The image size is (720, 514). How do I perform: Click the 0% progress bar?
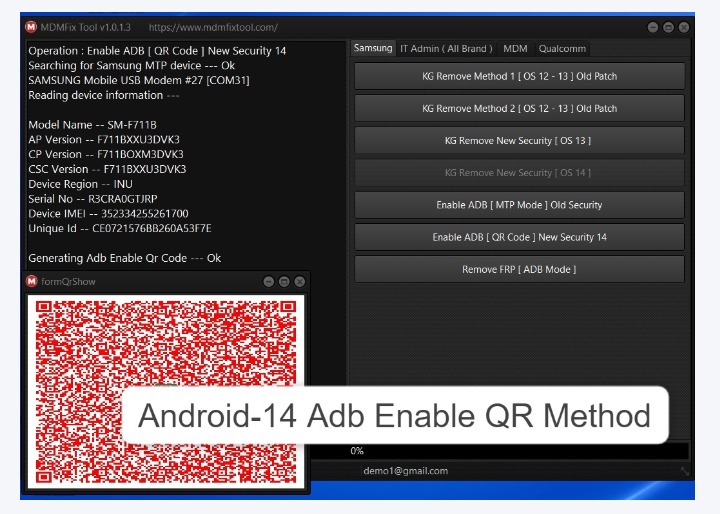coord(499,451)
